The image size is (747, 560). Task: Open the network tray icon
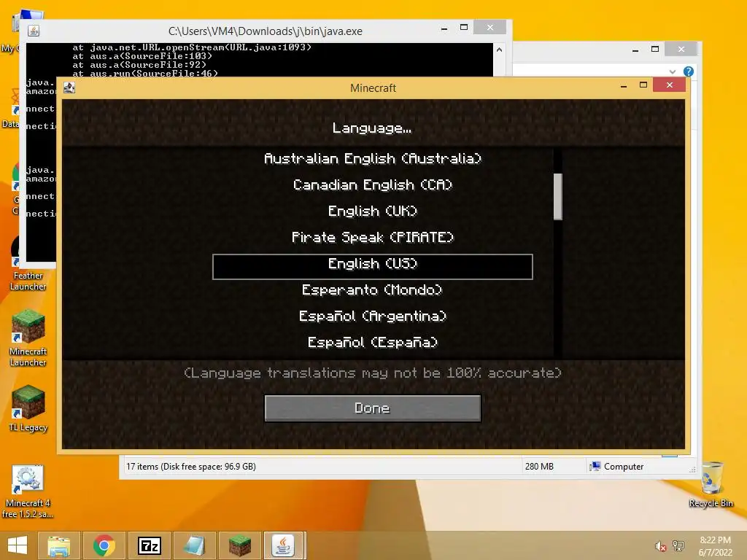pyautogui.click(x=678, y=546)
